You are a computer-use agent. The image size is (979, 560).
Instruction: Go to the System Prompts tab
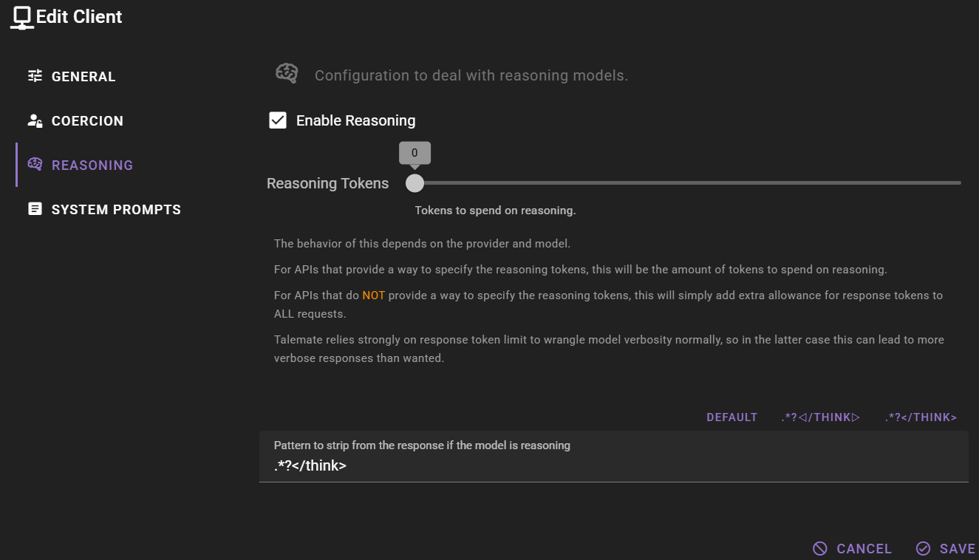[116, 210]
